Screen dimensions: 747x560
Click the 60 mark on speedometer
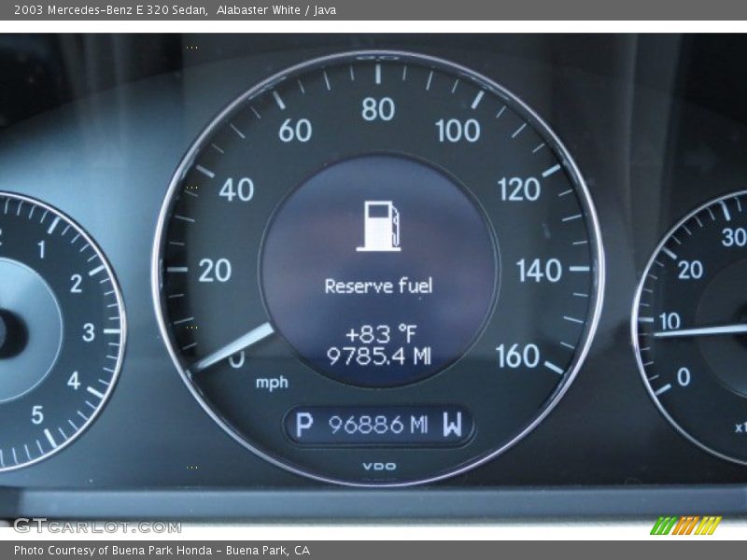click(x=295, y=130)
